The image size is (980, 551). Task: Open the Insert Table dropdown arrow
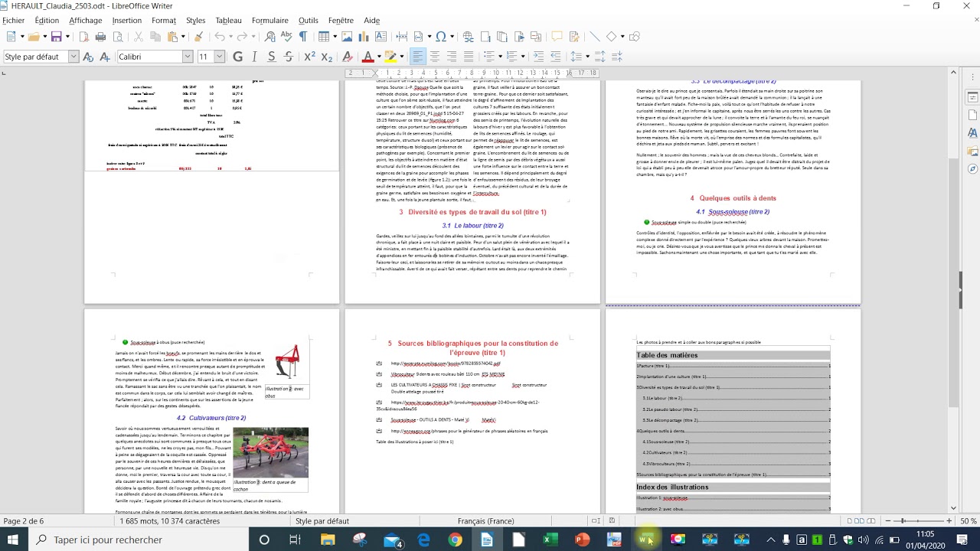(x=335, y=37)
